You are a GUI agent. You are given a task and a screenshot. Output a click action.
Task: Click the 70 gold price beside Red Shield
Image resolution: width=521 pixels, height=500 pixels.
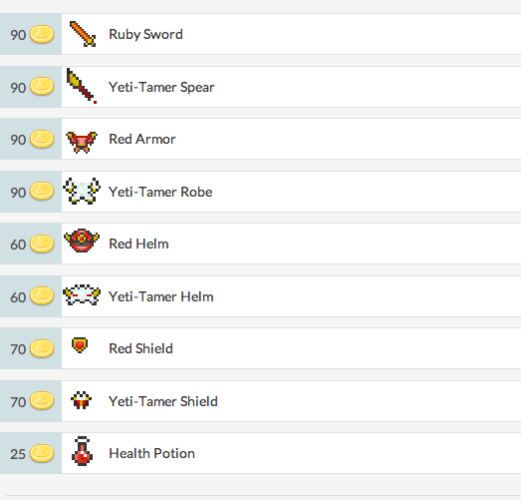click(31, 348)
